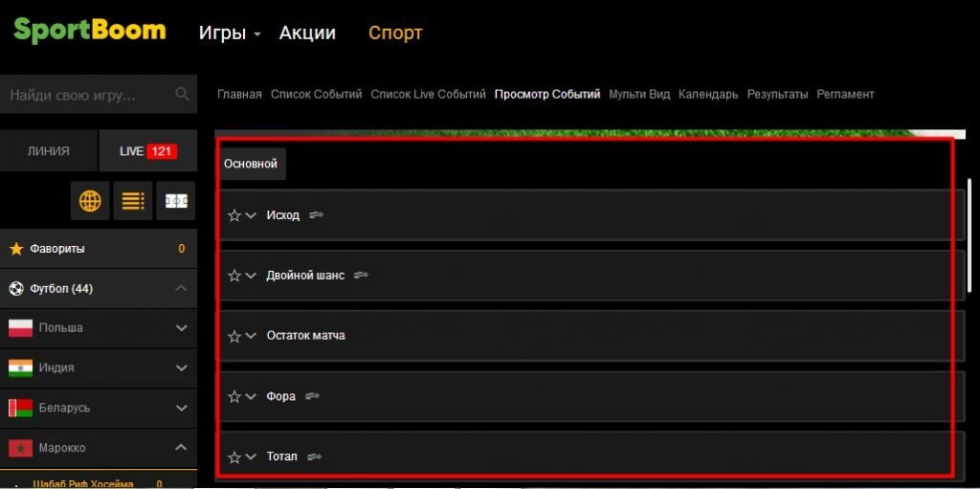Open the Игры dropdown menu

tap(230, 33)
